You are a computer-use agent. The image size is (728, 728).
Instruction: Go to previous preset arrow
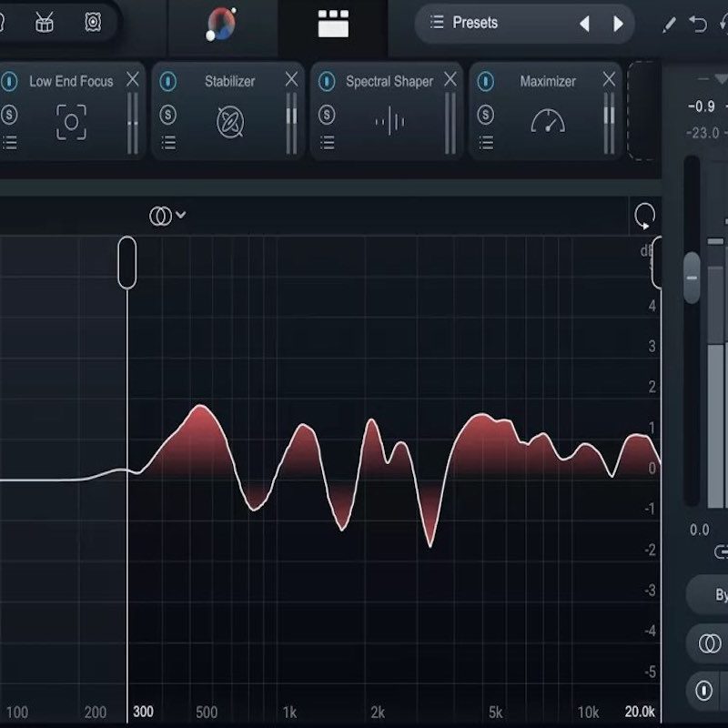tap(584, 24)
